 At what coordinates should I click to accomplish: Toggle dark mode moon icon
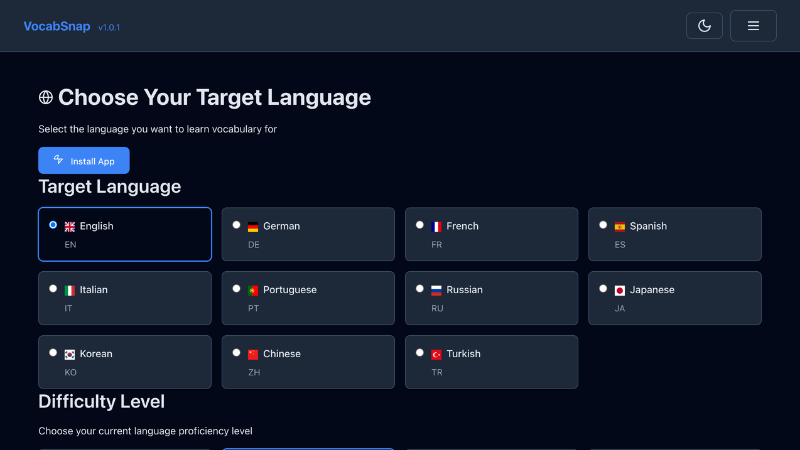click(704, 26)
